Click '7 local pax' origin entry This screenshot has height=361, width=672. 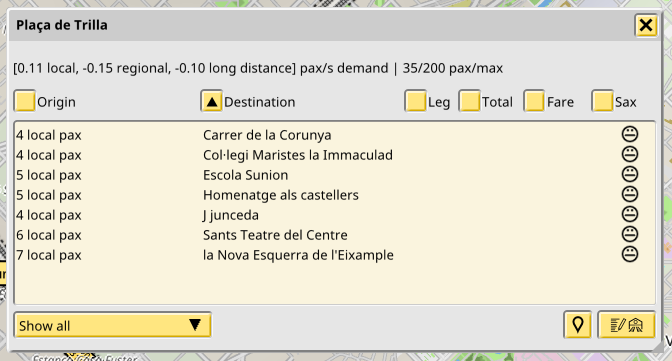(x=49, y=255)
